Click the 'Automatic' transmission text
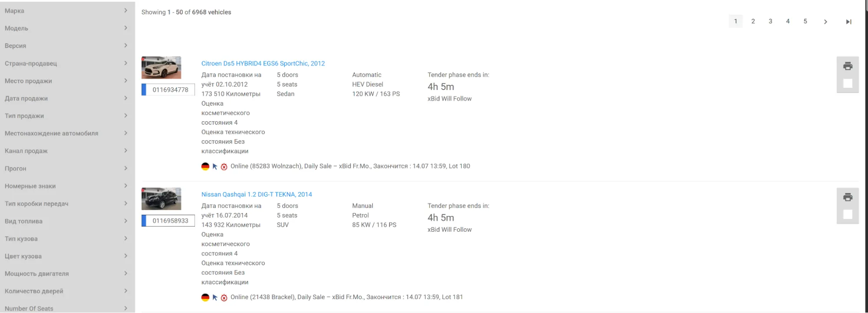This screenshot has width=868, height=313. pos(367,75)
